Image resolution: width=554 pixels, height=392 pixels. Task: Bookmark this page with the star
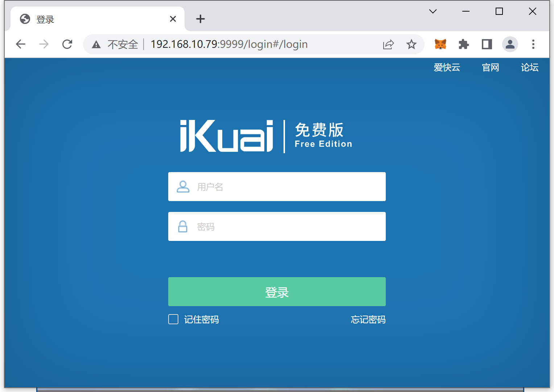point(412,44)
